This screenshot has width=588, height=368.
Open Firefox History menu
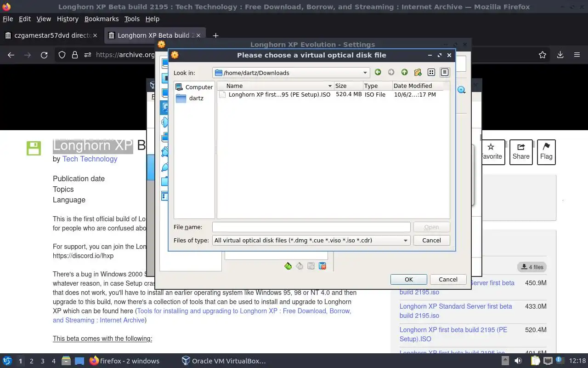[68, 19]
